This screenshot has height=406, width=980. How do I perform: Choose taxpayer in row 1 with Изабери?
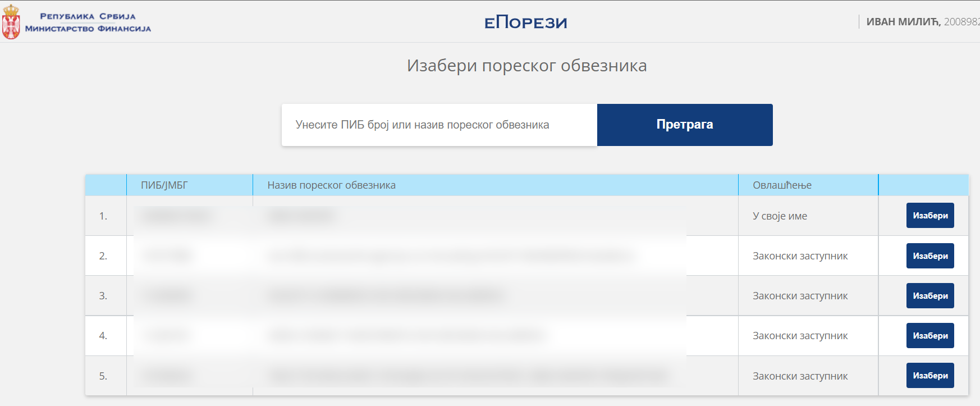(930, 216)
